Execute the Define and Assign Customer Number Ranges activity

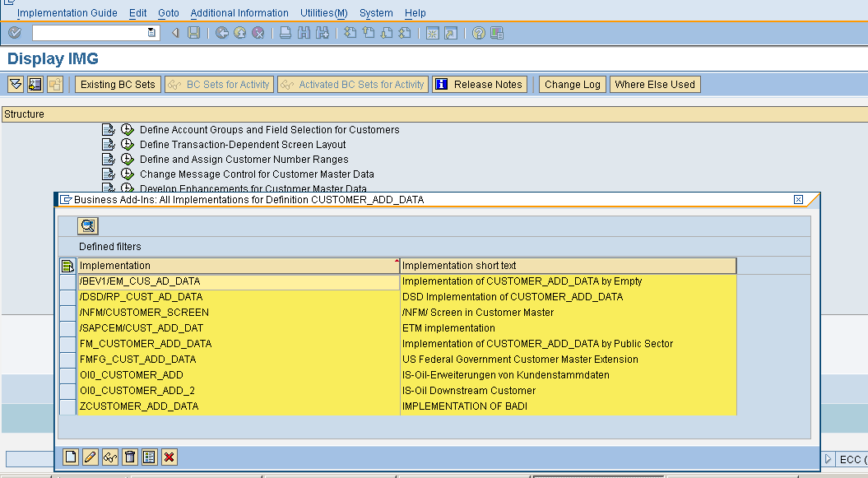(128, 158)
